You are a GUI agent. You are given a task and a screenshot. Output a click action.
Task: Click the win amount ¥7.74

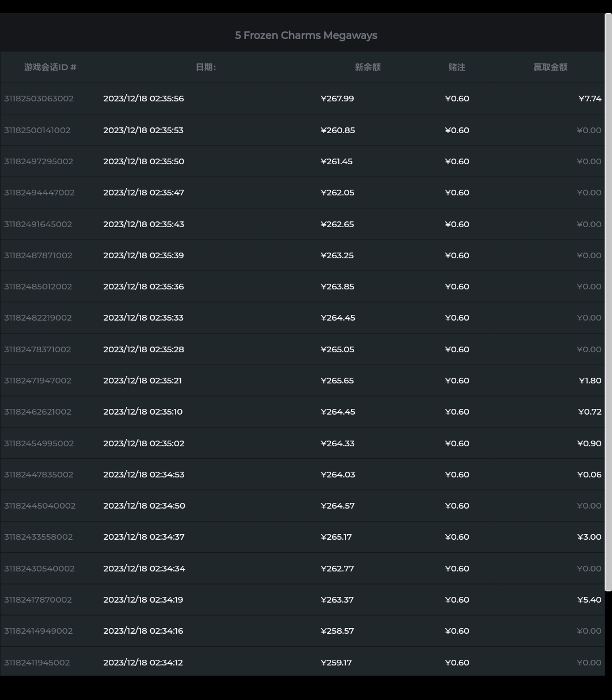click(590, 99)
